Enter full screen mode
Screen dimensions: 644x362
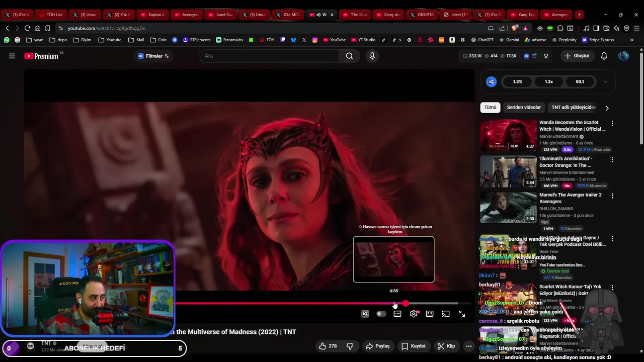462,314
